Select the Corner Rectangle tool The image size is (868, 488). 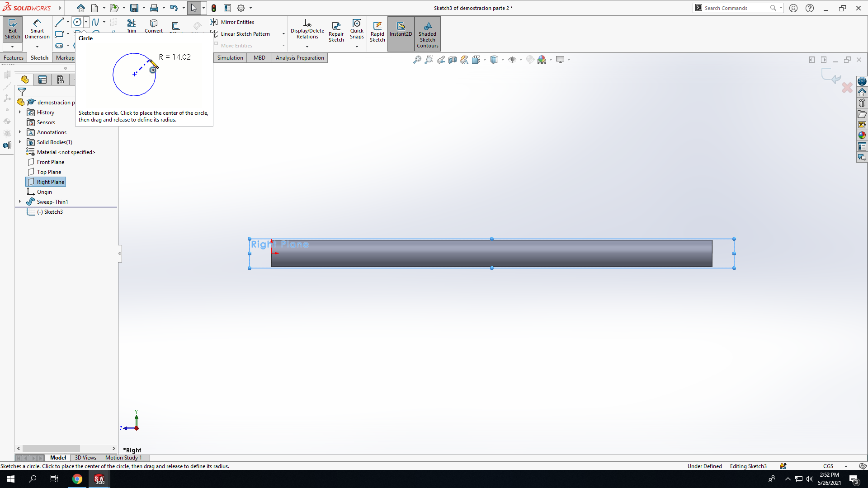[x=59, y=34]
